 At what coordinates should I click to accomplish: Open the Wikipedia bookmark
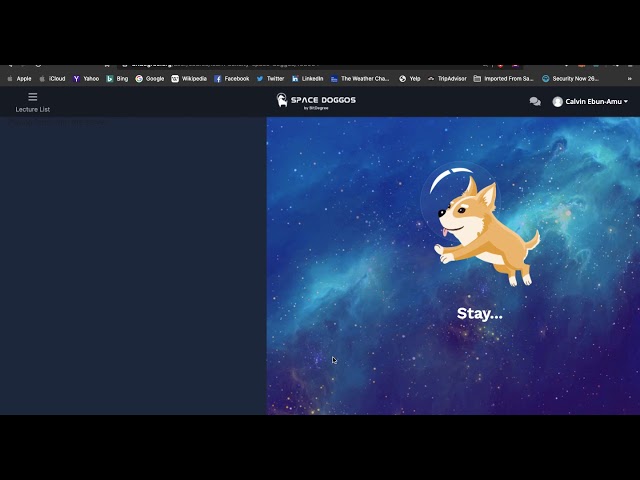(x=189, y=79)
